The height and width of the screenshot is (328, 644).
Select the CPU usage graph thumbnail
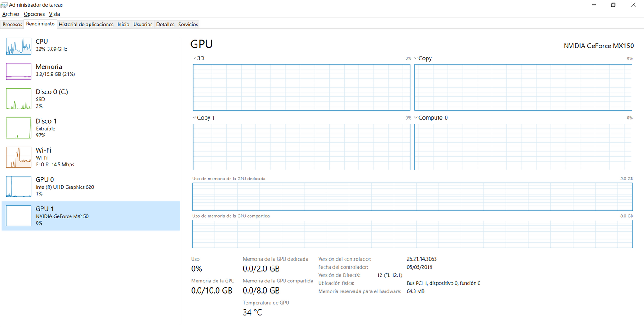(18, 46)
